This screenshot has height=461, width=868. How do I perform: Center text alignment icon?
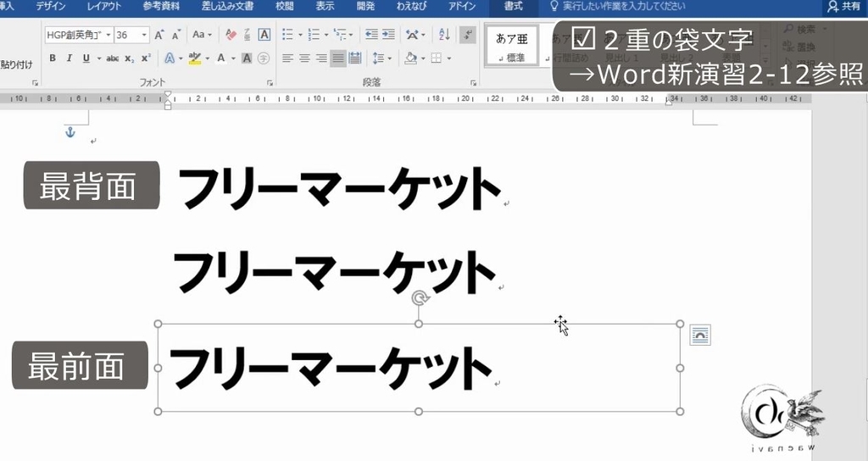point(304,58)
